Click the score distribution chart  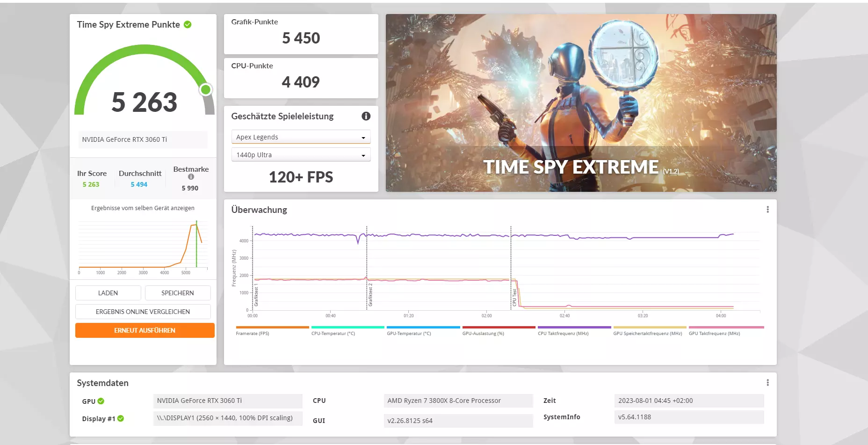point(143,247)
